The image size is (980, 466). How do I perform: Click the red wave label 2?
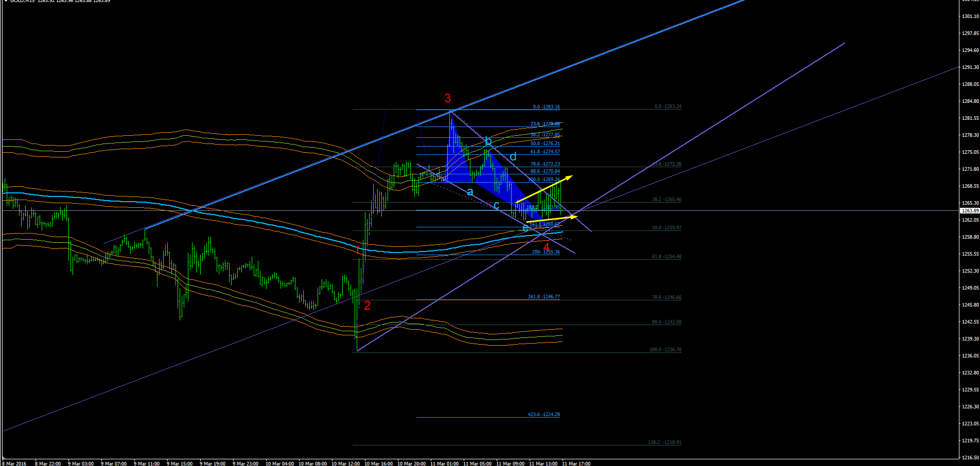(x=367, y=306)
